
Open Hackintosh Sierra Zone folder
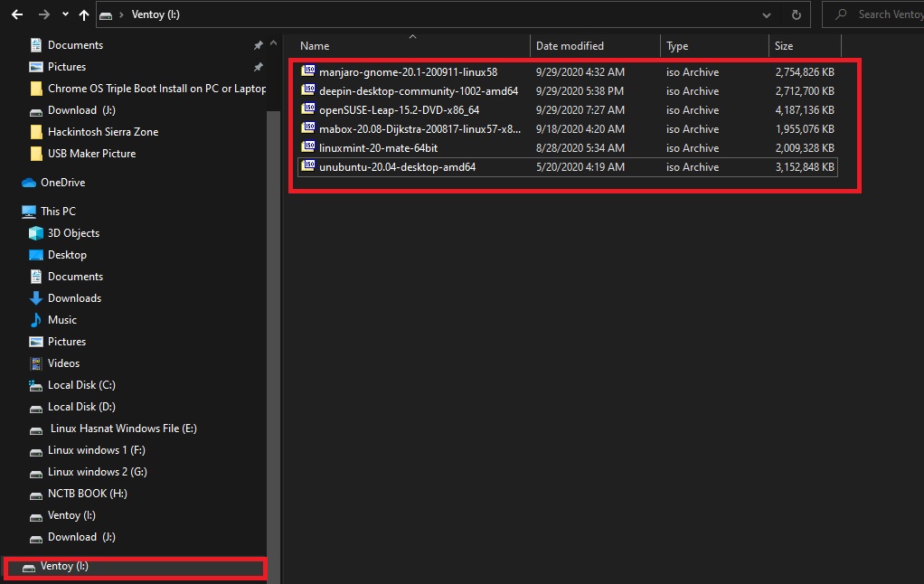click(103, 132)
